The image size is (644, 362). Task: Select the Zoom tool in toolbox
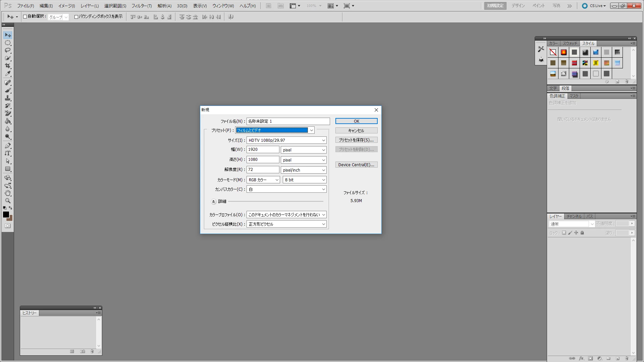coord(8,201)
